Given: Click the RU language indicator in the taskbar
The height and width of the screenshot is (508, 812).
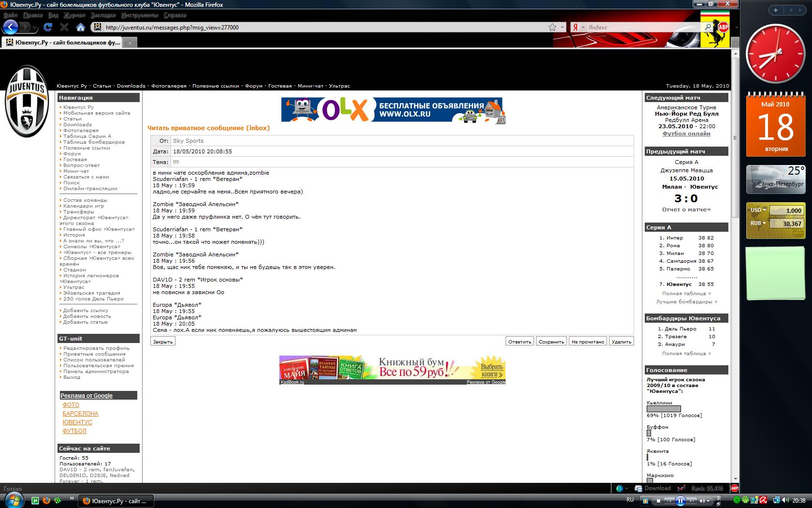Looking at the screenshot, I should coord(630,499).
